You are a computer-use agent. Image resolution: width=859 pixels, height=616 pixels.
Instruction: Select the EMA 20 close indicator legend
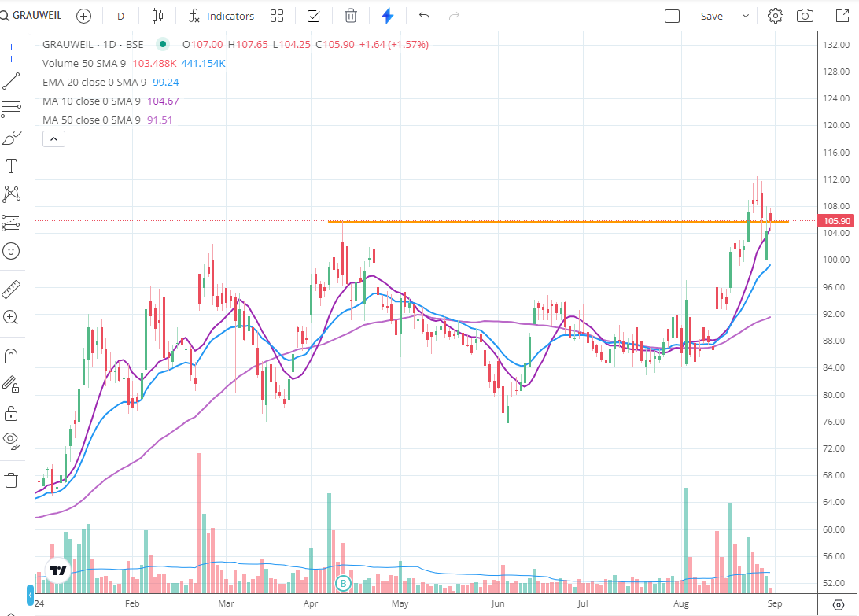[94, 82]
